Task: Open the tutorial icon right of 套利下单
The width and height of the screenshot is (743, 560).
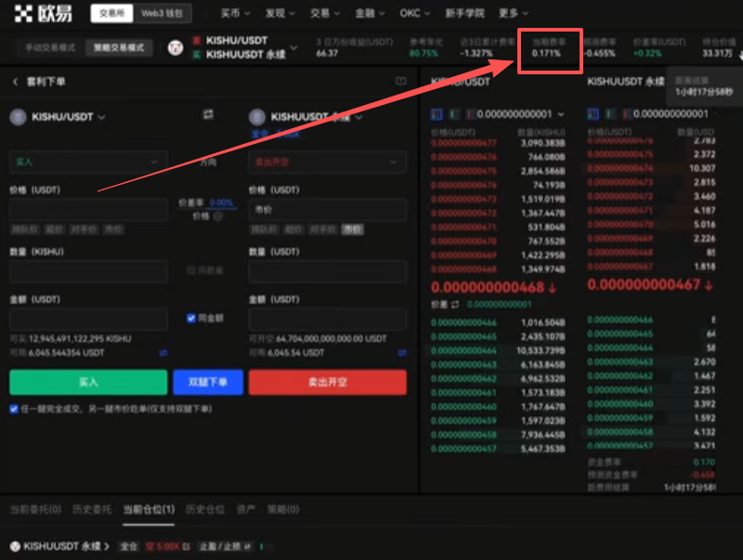Action: pos(401,82)
